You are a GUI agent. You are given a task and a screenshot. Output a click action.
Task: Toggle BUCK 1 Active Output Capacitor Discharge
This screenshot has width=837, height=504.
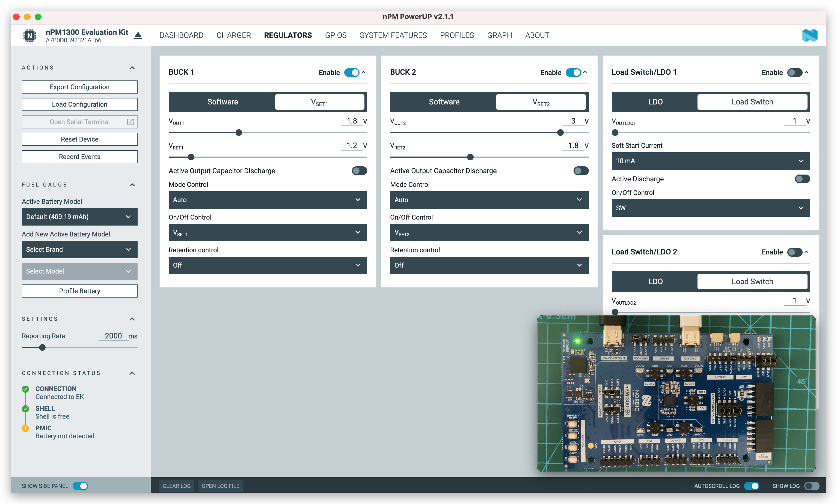[359, 171]
